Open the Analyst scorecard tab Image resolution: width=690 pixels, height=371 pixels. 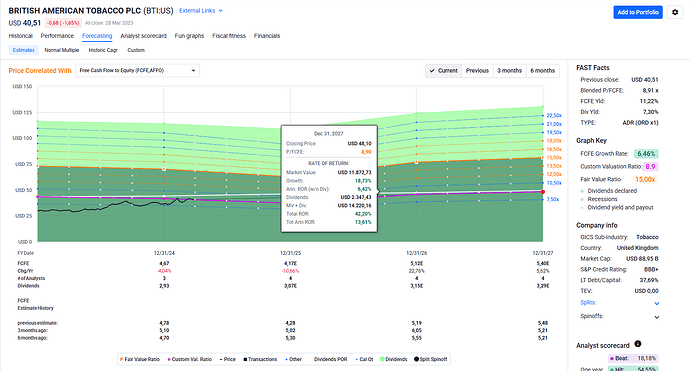pyautogui.click(x=143, y=36)
